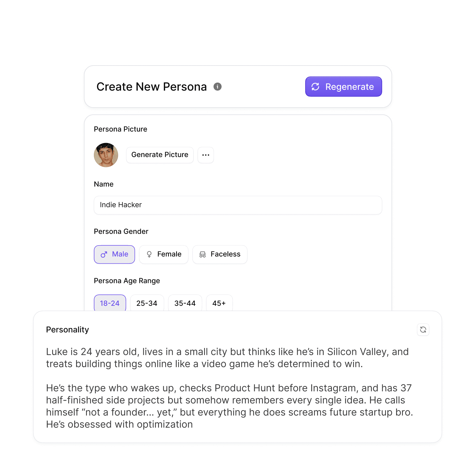Screen dimensions: 476x476
Task: Click the male symbol icon
Action: pyautogui.click(x=104, y=254)
